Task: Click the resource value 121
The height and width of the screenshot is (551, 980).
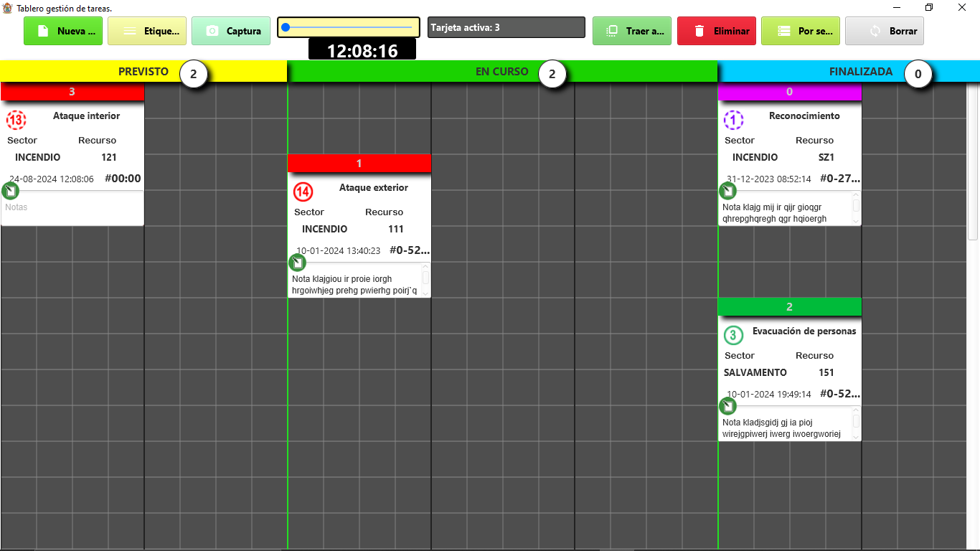Action: click(109, 157)
